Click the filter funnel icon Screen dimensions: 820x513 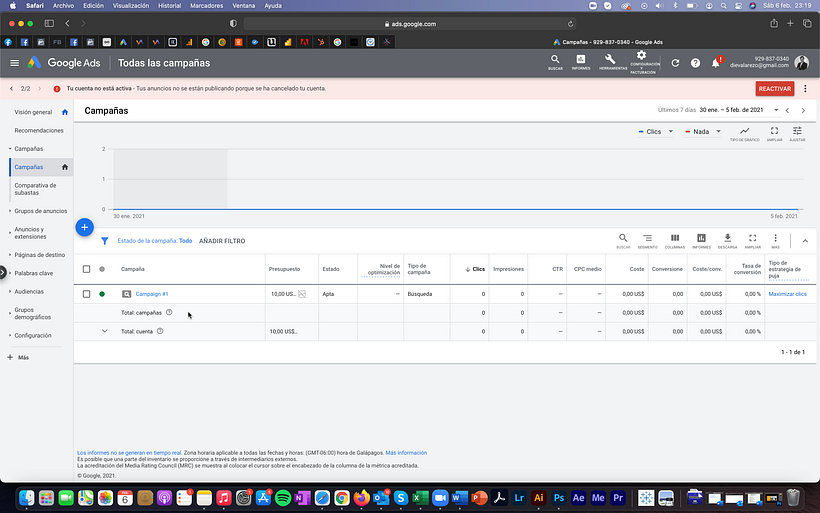[105, 241]
